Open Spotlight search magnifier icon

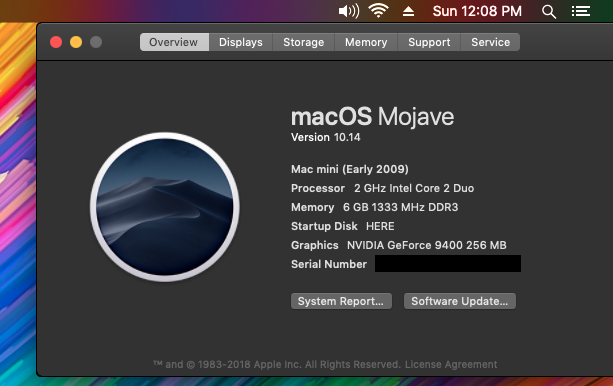coord(549,12)
